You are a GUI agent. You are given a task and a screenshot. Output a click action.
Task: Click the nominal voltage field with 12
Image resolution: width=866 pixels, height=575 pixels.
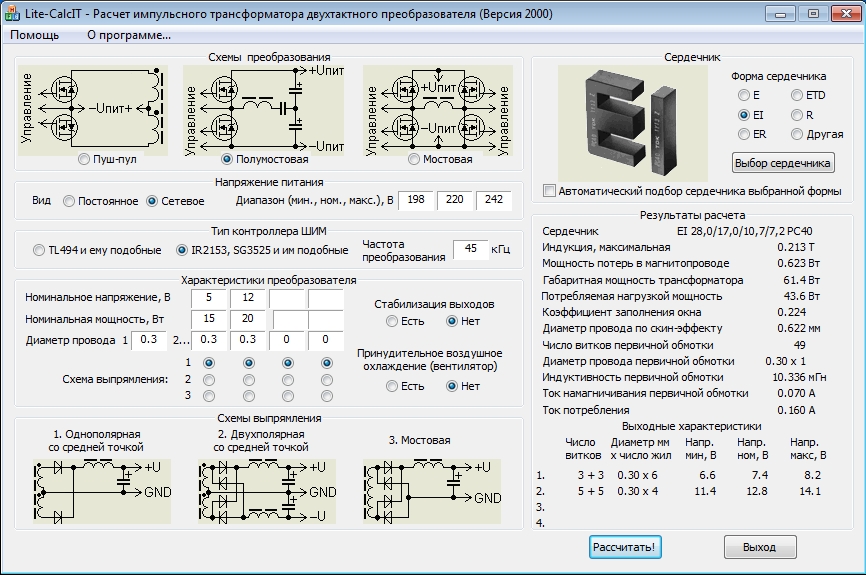pos(248,297)
